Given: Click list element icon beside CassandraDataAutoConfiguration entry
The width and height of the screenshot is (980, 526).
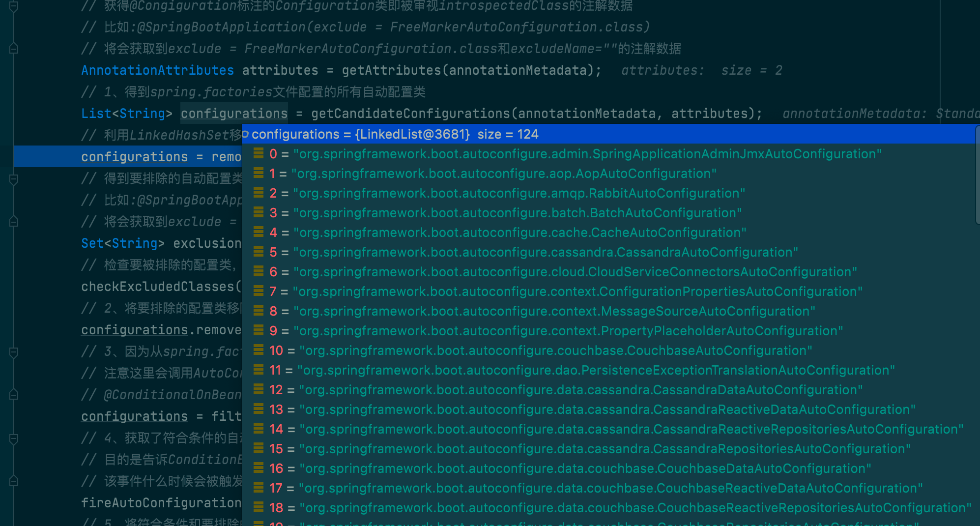Looking at the screenshot, I should pos(259,389).
